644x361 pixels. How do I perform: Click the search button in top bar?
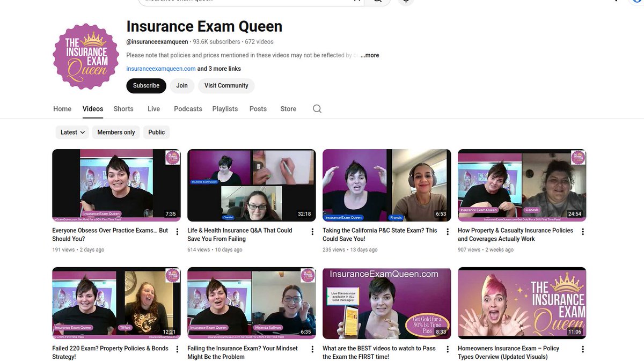coord(378,2)
